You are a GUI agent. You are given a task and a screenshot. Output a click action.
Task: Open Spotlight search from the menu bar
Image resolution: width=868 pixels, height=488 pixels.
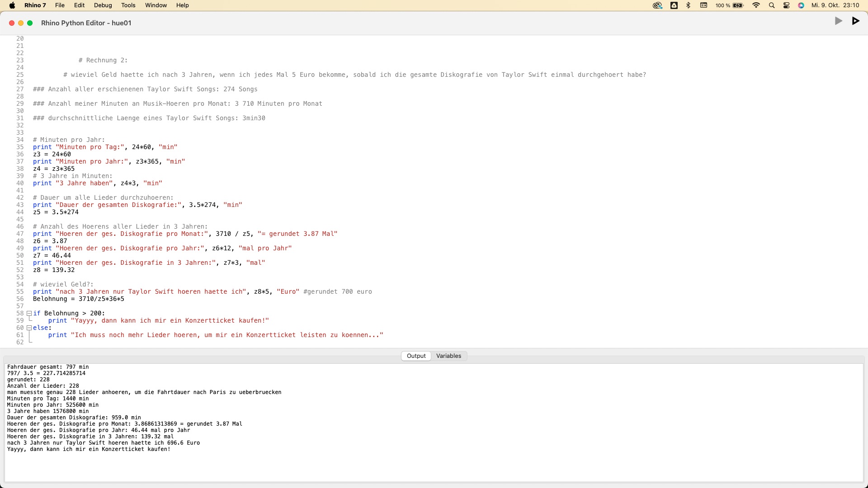click(772, 5)
